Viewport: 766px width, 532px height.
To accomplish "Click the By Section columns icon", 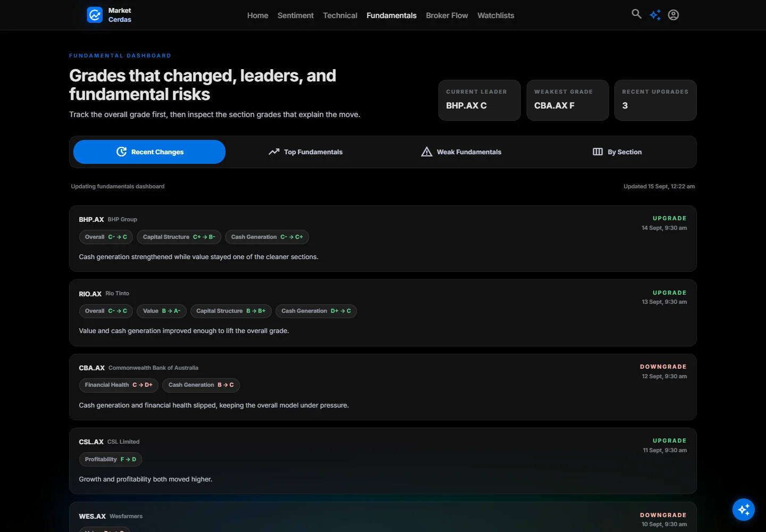I will (x=598, y=152).
